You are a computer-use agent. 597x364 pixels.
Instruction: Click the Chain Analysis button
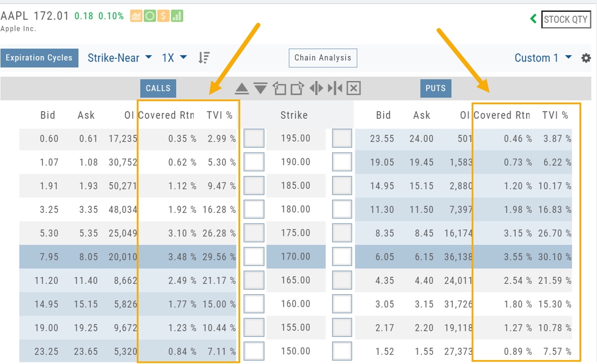322,58
